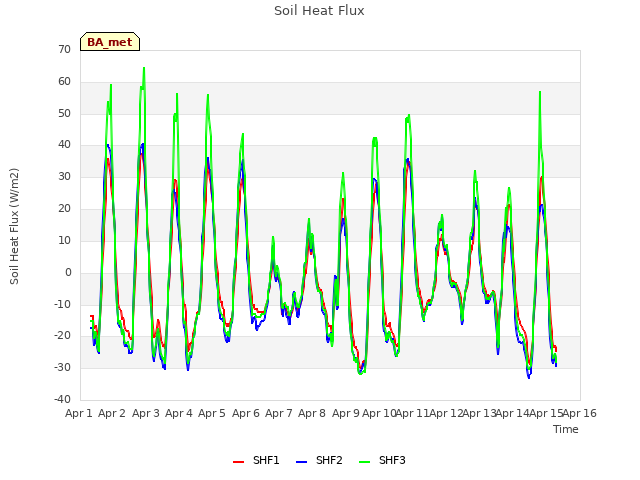This screenshot has width=640, height=480.
Task: Click the Apr 4 x-axis tick label
Action: click(179, 413)
